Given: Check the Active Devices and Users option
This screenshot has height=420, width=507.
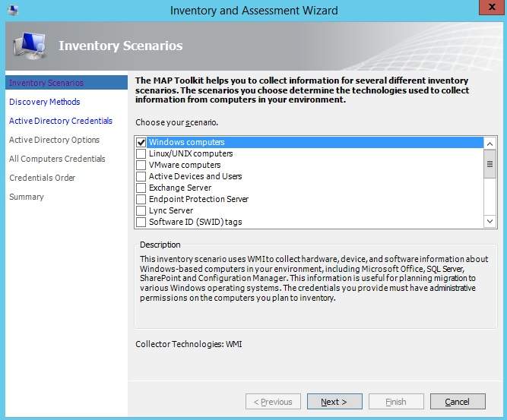Looking at the screenshot, I should point(141,176).
